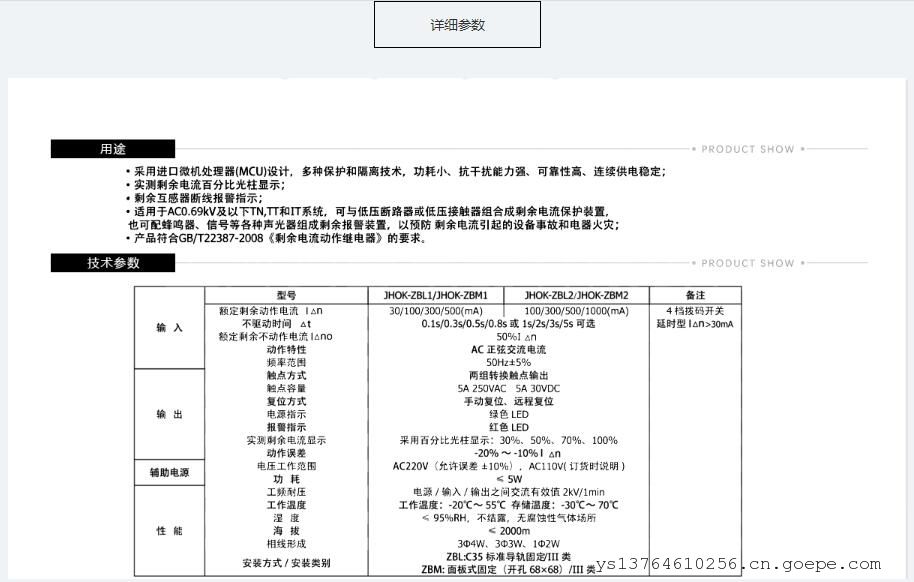Click the 4 档拨码开关 remark text
This screenshot has height=582, width=914.
pyautogui.click(x=696, y=311)
